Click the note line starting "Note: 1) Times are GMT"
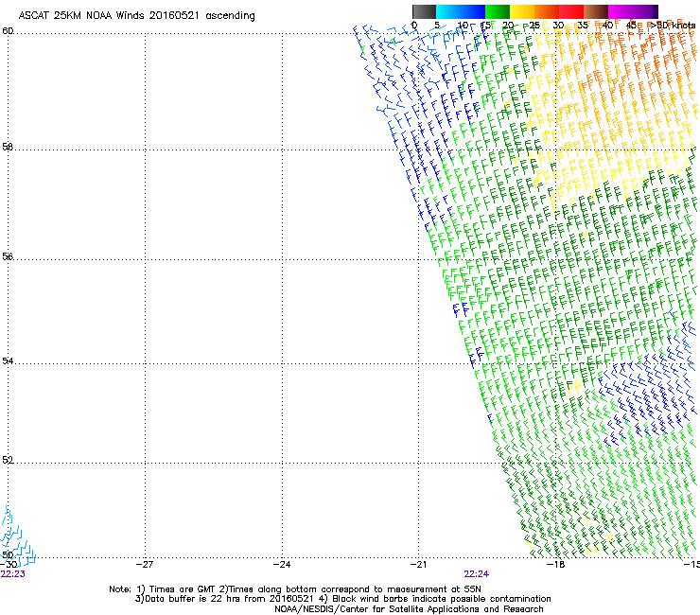The height and width of the screenshot is (615, 700). pyautogui.click(x=295, y=589)
